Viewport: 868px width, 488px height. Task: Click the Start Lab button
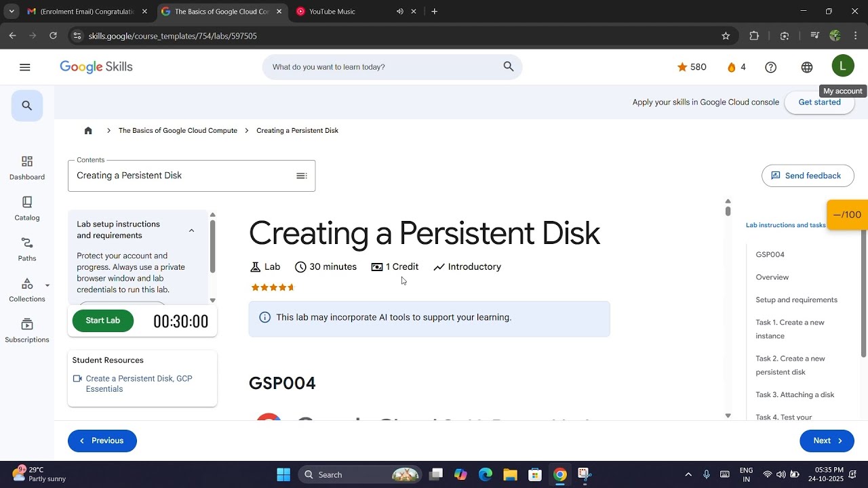[x=103, y=321]
